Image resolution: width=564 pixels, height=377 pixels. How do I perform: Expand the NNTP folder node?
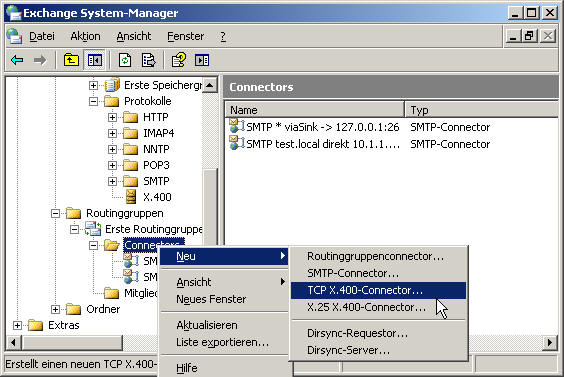(112, 149)
